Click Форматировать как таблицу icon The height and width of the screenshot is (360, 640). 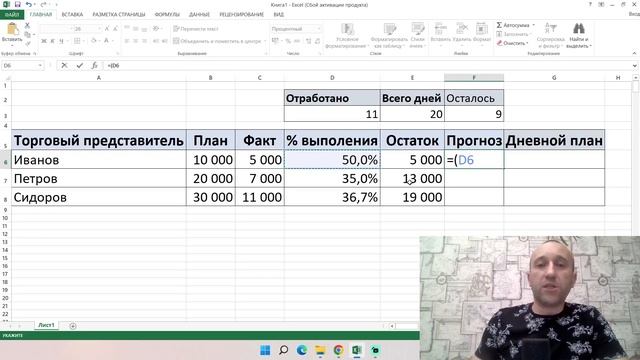coord(390,29)
